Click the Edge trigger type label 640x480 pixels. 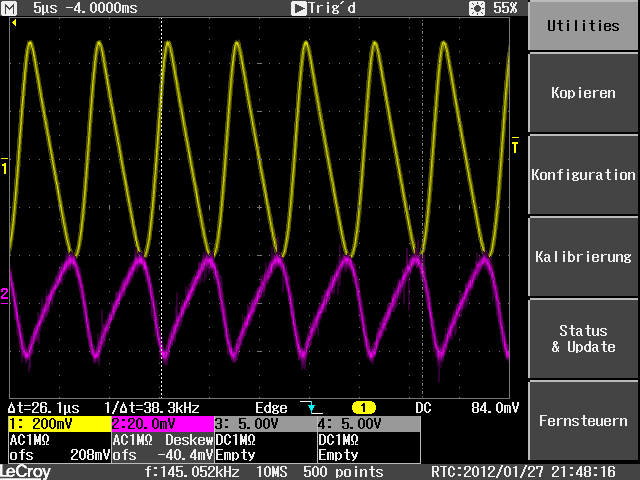(x=271, y=408)
